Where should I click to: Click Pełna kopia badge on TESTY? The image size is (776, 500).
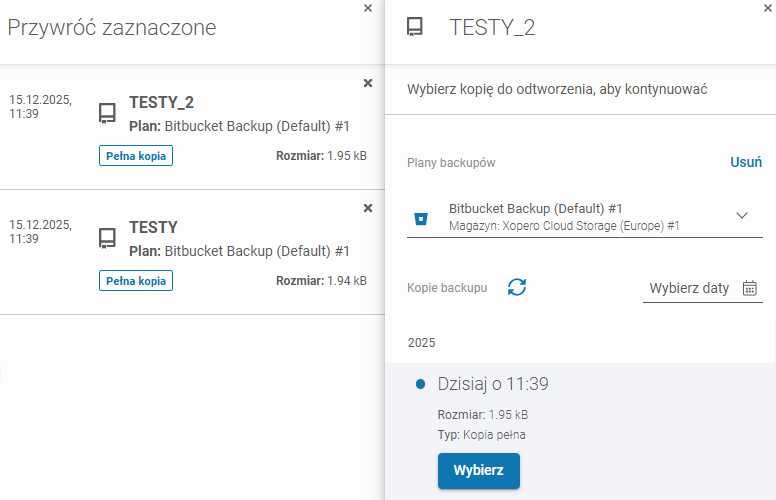click(x=136, y=281)
